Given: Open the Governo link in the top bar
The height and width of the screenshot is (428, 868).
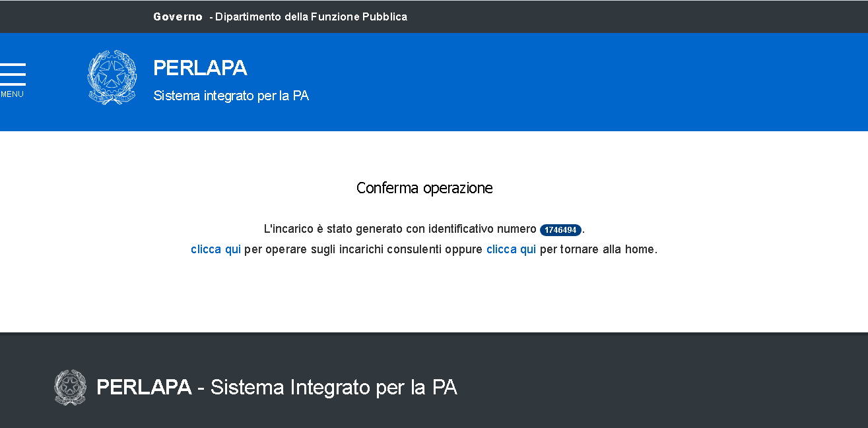Looking at the screenshot, I should [x=178, y=16].
